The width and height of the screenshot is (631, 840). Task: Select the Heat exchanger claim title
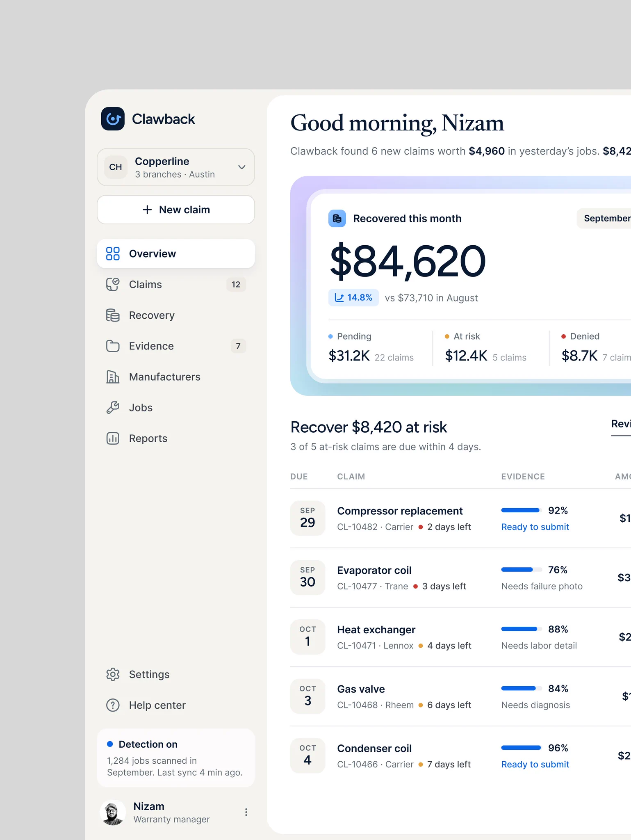[376, 630]
